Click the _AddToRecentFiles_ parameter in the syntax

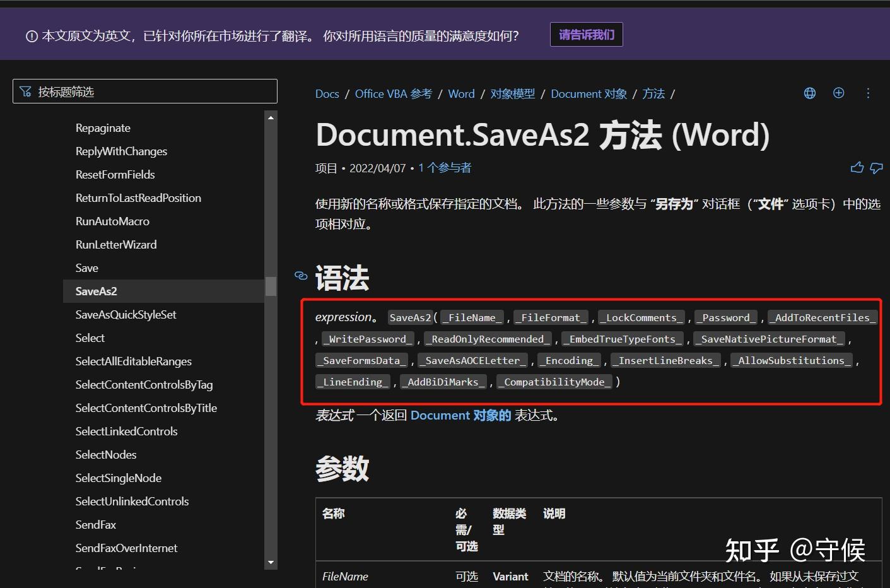(822, 317)
